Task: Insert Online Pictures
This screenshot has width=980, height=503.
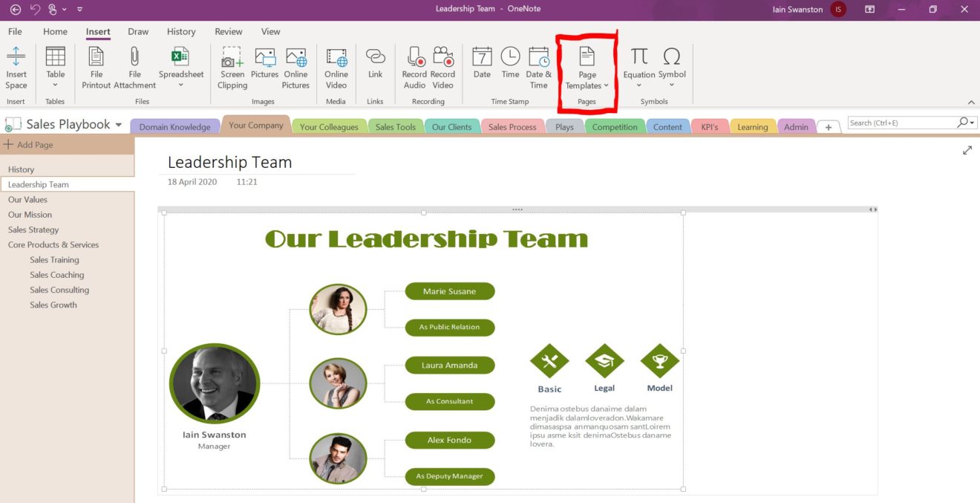Action: click(x=295, y=58)
